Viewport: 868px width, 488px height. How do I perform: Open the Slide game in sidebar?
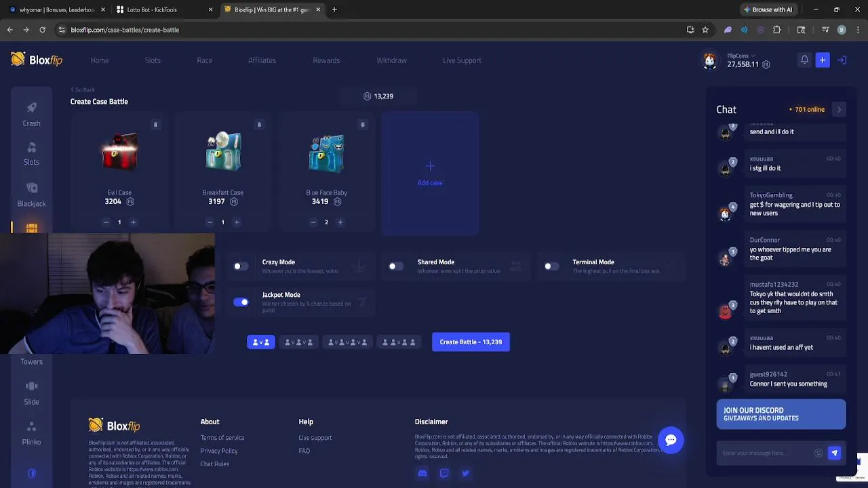pos(31,393)
